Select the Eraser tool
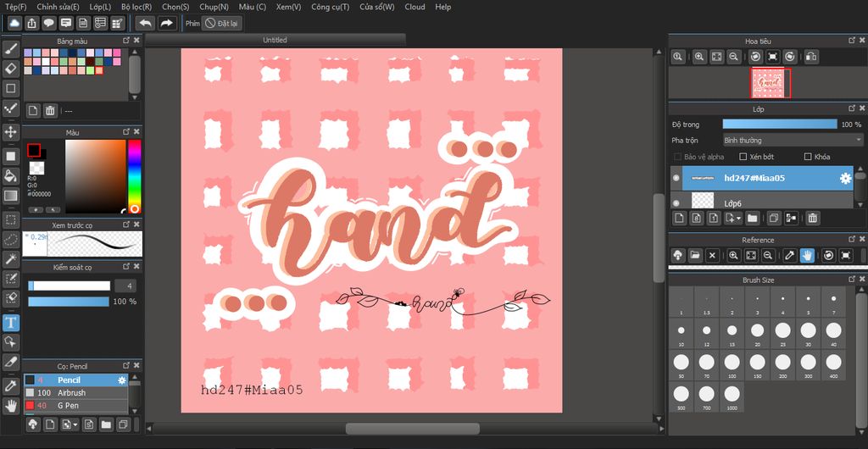868x449 pixels. [10, 69]
